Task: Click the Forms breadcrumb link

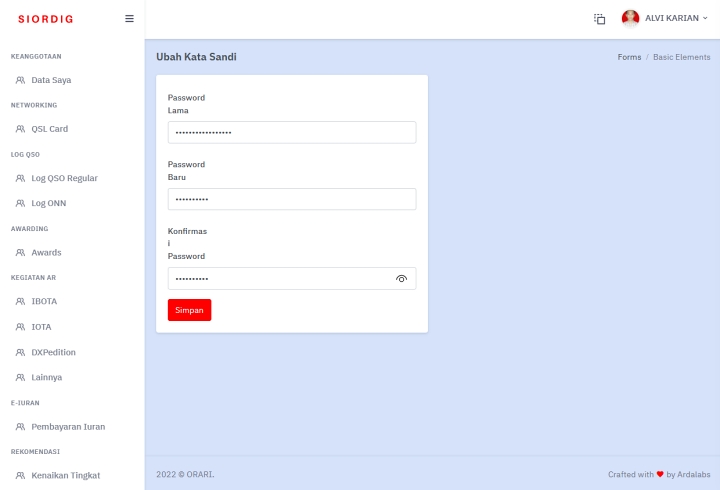Action: click(629, 57)
